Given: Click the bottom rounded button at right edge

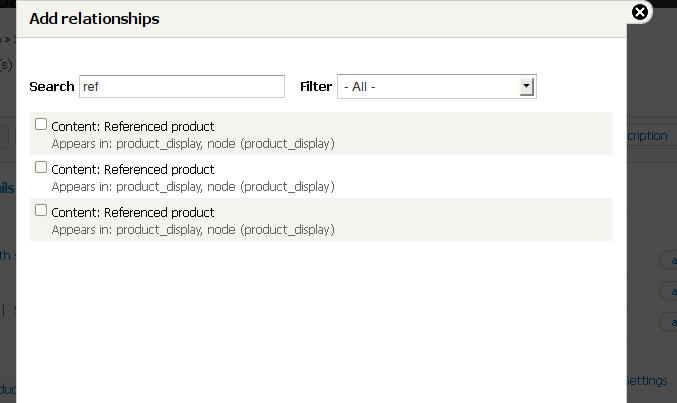Looking at the screenshot, I should pos(667,321).
